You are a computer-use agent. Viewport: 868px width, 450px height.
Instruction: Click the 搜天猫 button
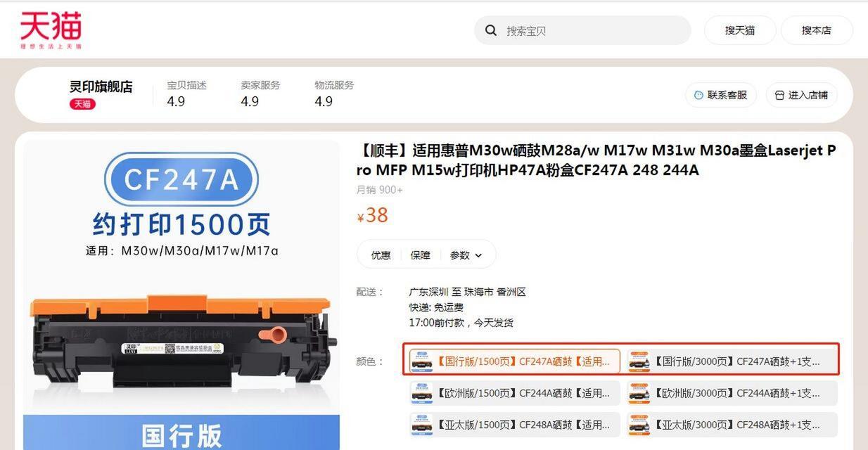pos(740,30)
